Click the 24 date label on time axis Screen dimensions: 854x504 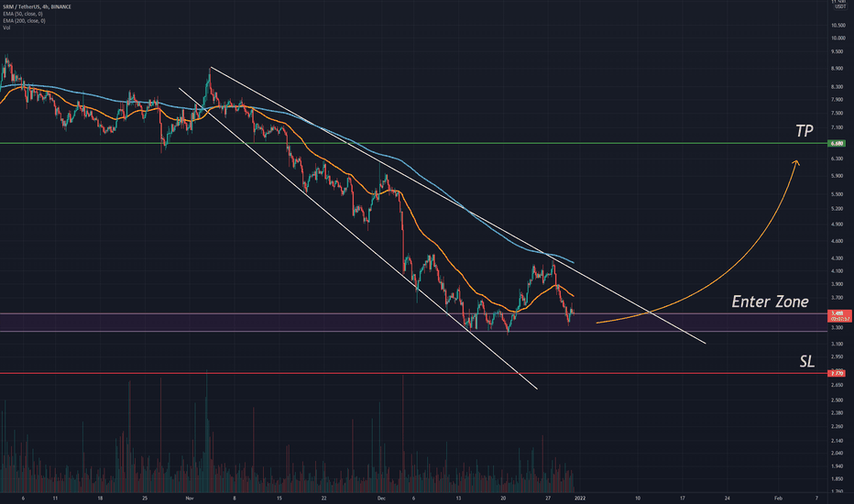point(728,498)
